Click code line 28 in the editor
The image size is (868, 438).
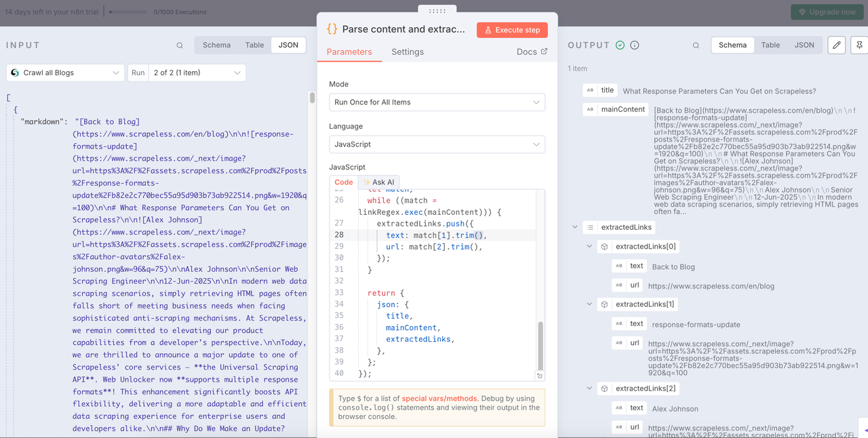pos(437,235)
